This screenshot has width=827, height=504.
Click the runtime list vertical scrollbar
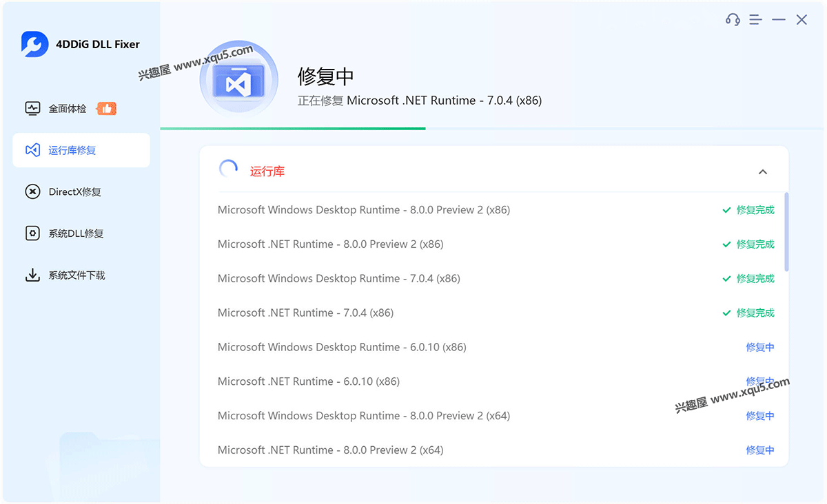[786, 231]
